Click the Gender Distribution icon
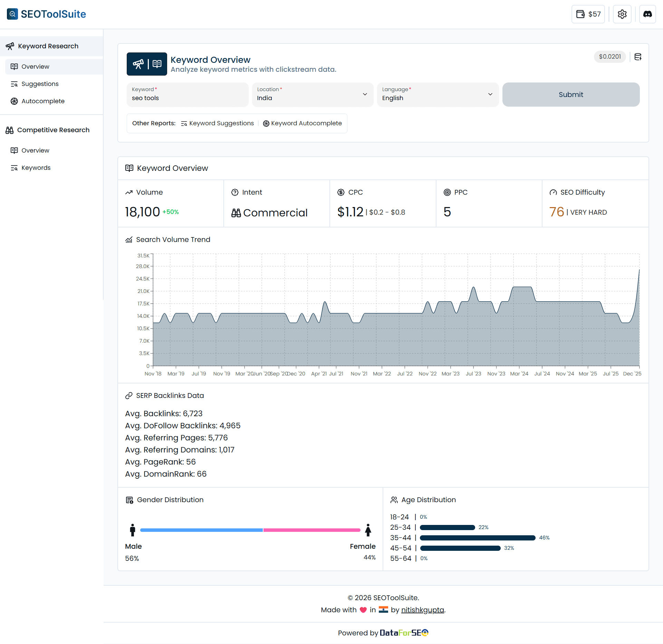Image resolution: width=663 pixels, height=644 pixels. pos(129,500)
